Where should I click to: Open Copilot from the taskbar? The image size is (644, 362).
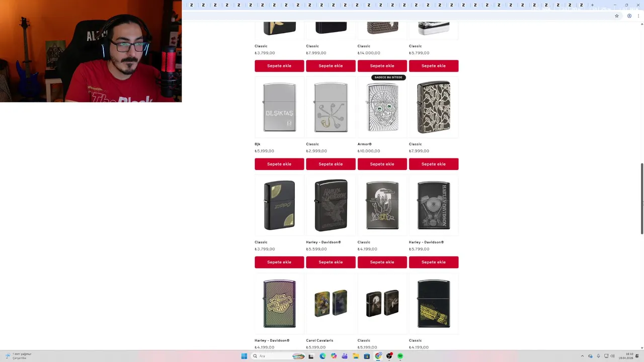click(334, 356)
